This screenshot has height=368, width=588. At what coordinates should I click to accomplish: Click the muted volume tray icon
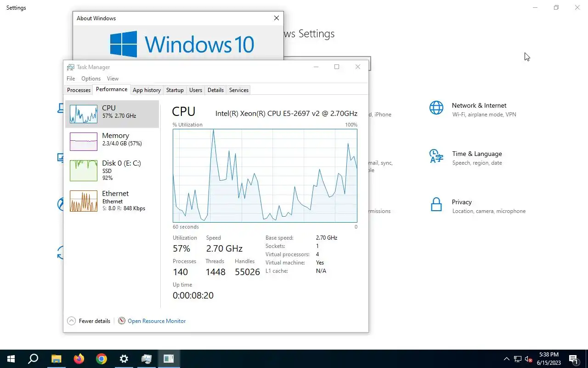[528, 359]
